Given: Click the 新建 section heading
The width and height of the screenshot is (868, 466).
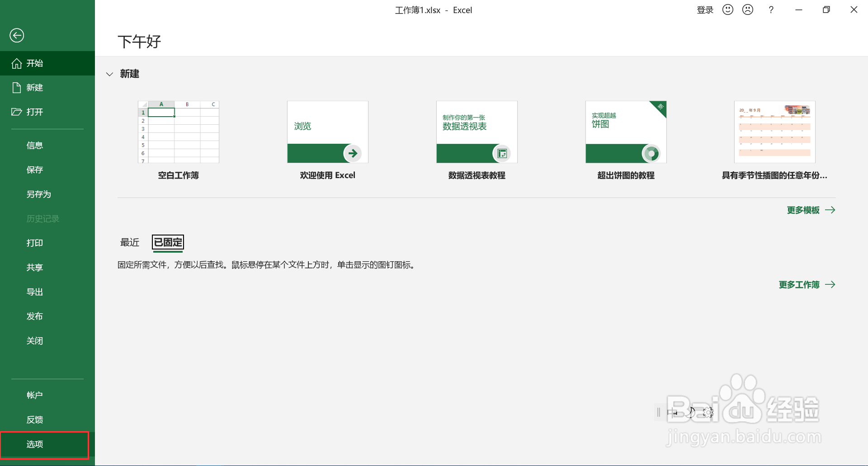Looking at the screenshot, I should point(130,74).
